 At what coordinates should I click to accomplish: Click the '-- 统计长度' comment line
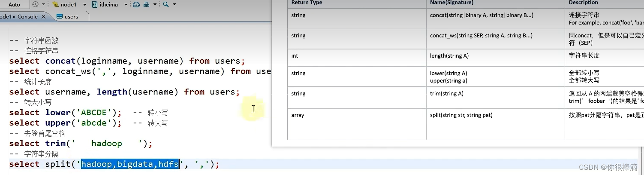click(x=30, y=82)
